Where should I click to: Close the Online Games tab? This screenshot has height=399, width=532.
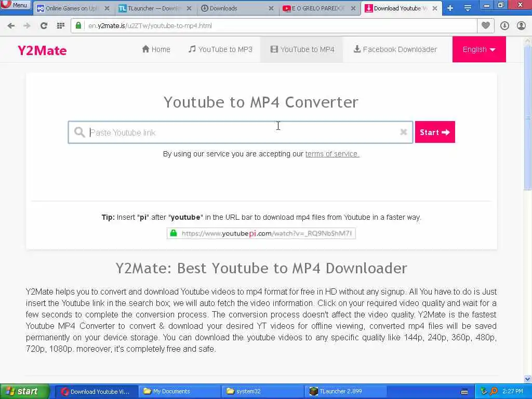[x=107, y=8]
